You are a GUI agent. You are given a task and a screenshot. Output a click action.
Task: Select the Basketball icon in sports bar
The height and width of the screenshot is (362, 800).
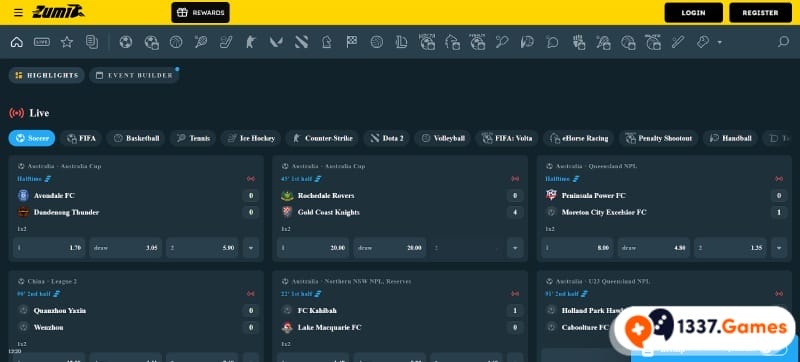click(x=176, y=42)
